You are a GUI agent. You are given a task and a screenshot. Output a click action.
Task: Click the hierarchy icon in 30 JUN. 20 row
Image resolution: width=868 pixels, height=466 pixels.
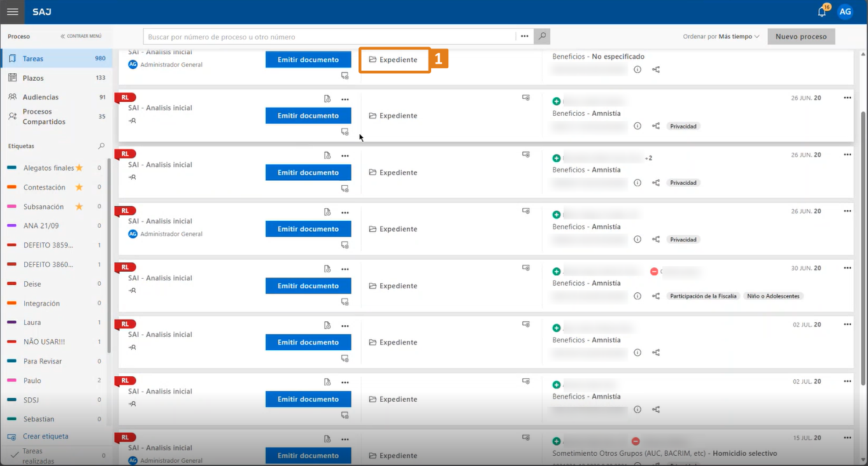pos(656,296)
